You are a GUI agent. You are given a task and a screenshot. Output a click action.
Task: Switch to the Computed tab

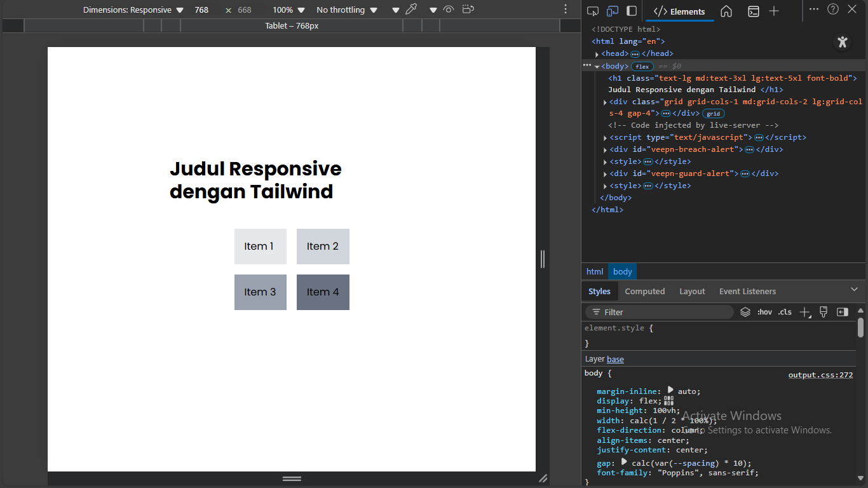645,291
